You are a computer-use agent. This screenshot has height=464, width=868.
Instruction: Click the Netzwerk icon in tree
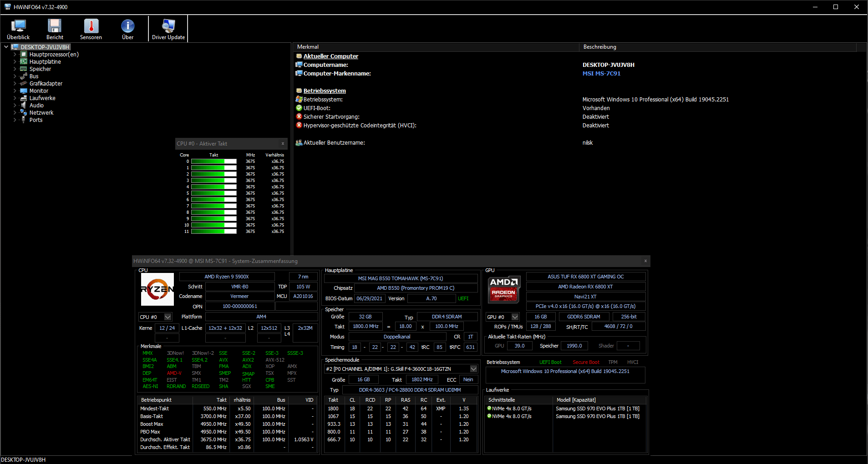(24, 113)
